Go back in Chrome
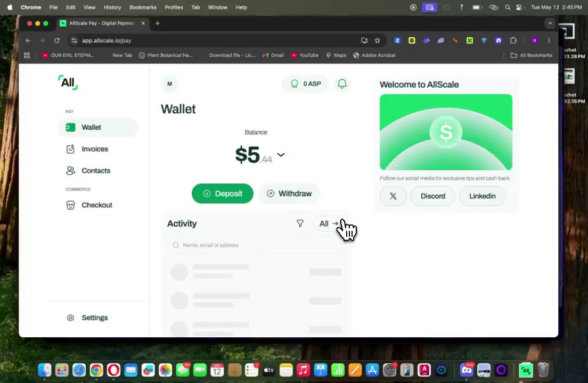This screenshot has height=383, width=588. [x=28, y=40]
